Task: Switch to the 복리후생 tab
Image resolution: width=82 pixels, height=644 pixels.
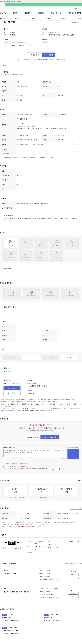Action: coord(48,18)
